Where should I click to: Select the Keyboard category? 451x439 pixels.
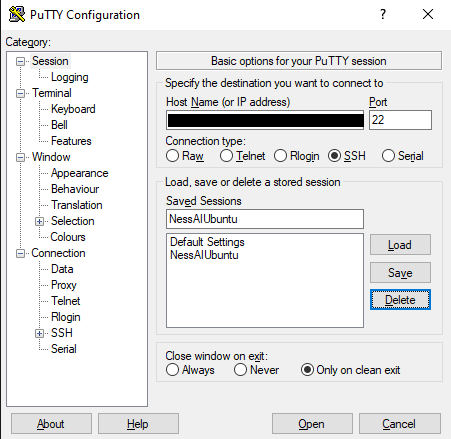click(73, 109)
